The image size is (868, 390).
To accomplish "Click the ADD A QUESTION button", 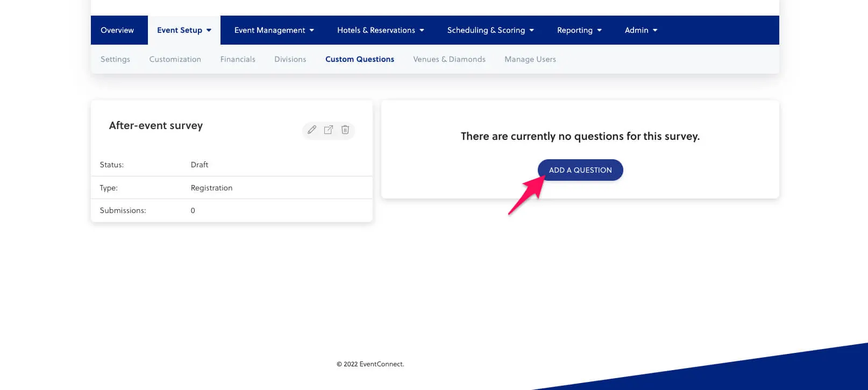I will (x=580, y=170).
